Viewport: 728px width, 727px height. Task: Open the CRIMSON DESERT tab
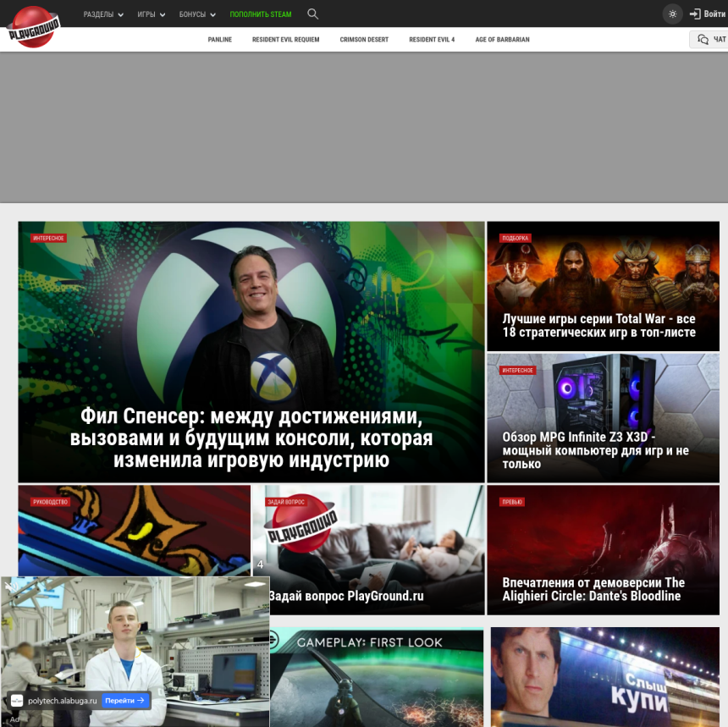point(364,40)
